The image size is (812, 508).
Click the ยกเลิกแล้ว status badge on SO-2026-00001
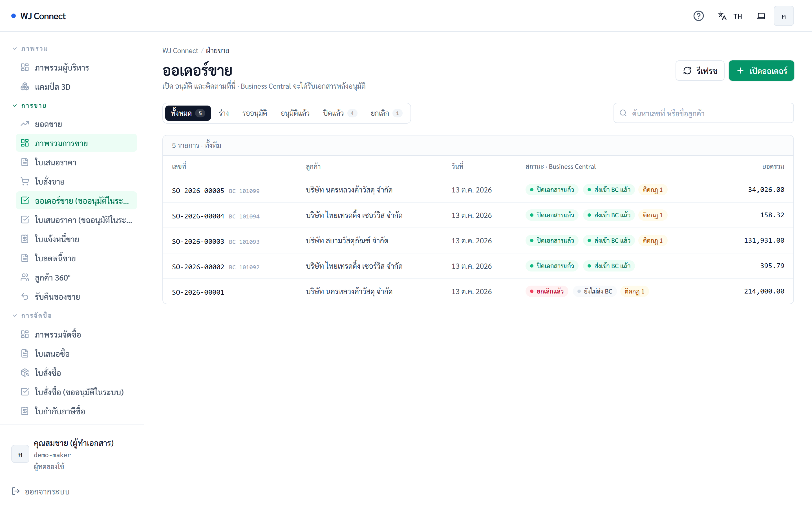tap(547, 291)
